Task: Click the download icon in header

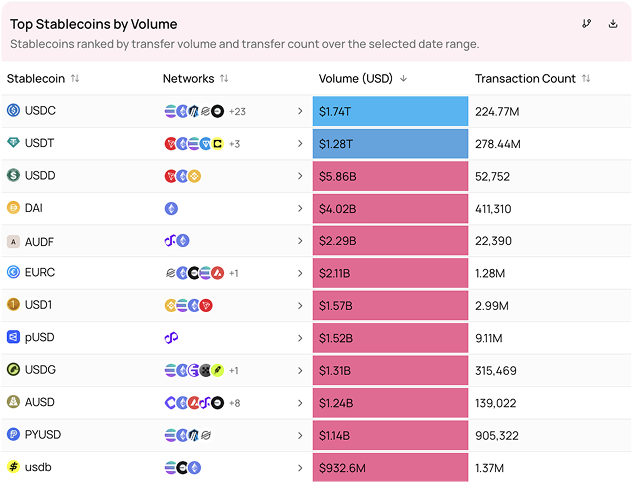Action: tap(613, 24)
